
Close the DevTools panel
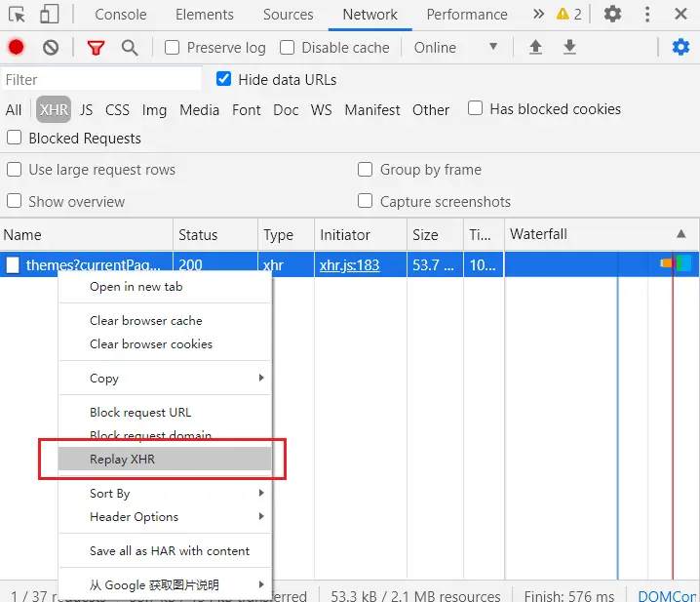[681, 15]
